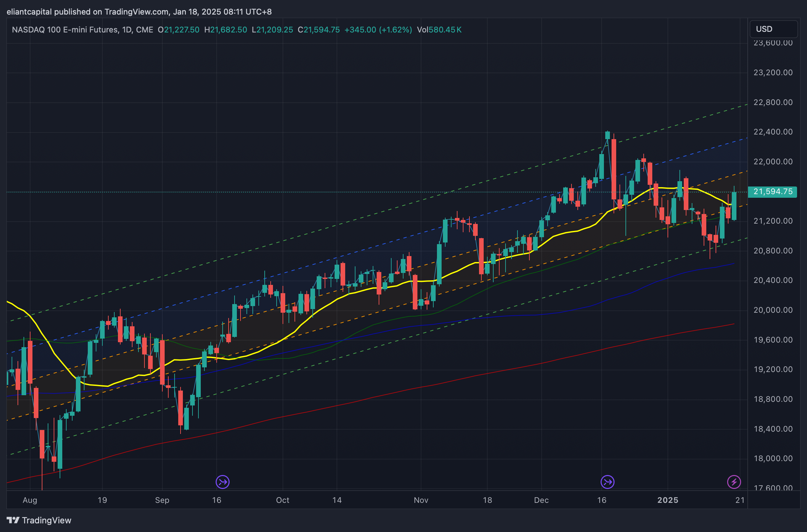Click the 2025 label on time axis
The image size is (807, 532).
[x=667, y=500]
